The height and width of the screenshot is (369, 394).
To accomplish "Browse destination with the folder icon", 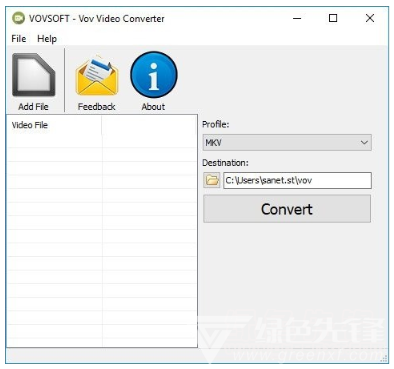I will (x=212, y=180).
